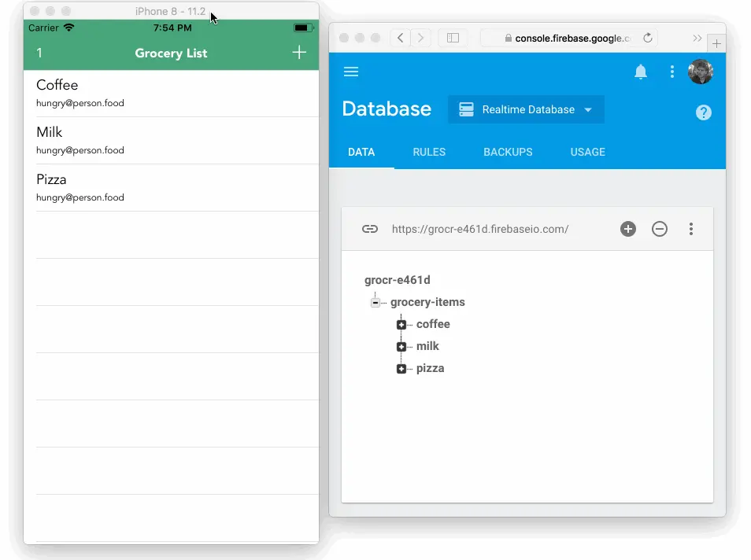Tap the plus icon in Grocery List header
The image size is (751, 560).
[299, 52]
